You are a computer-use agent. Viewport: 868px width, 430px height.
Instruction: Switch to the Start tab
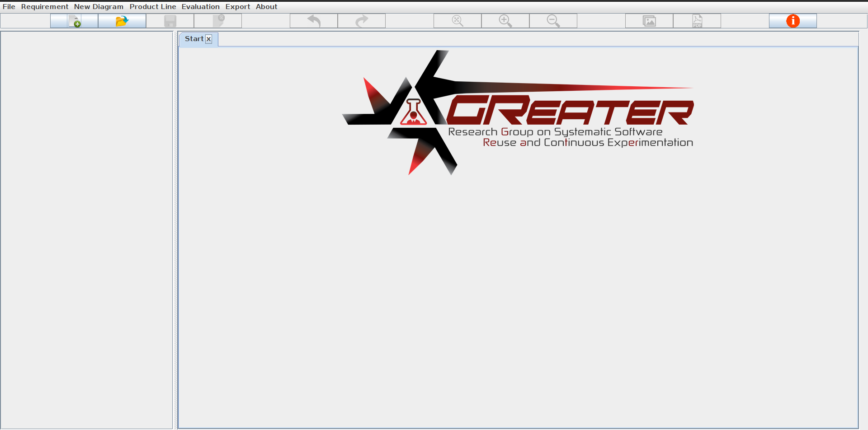[194, 38]
